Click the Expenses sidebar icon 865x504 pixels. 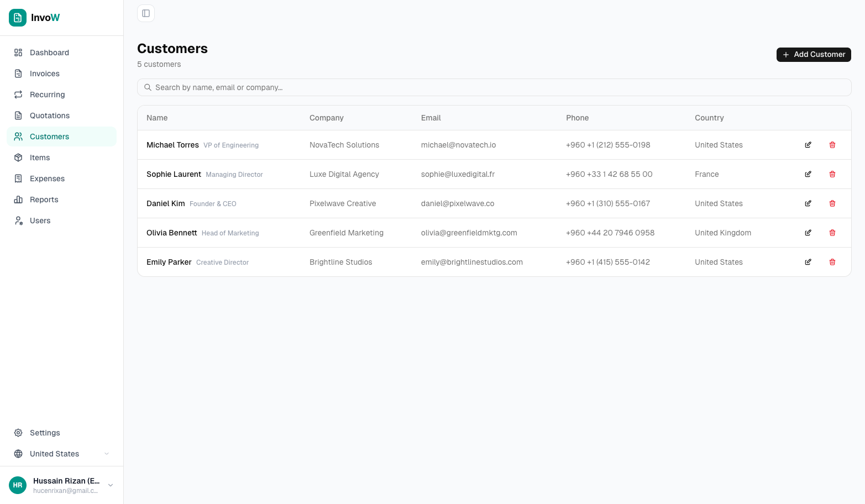18,179
